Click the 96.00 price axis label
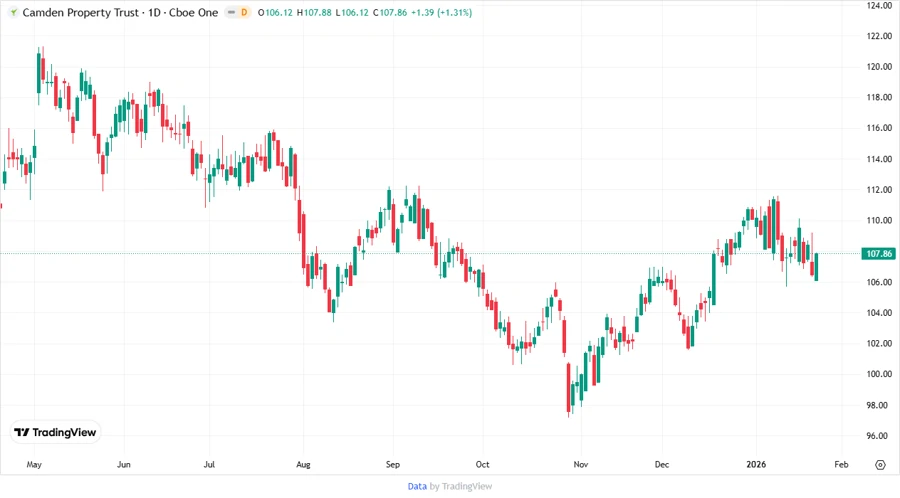This screenshot has width=900, height=498. coord(879,435)
